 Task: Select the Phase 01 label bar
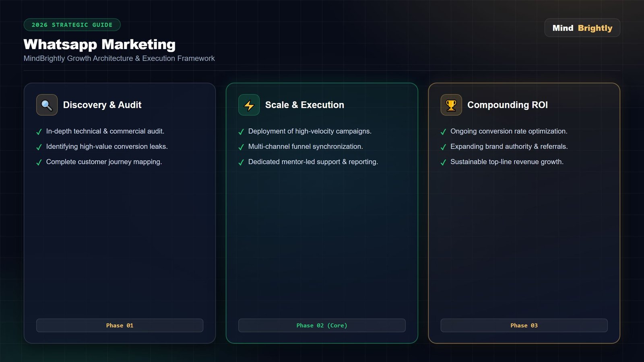pyautogui.click(x=120, y=325)
